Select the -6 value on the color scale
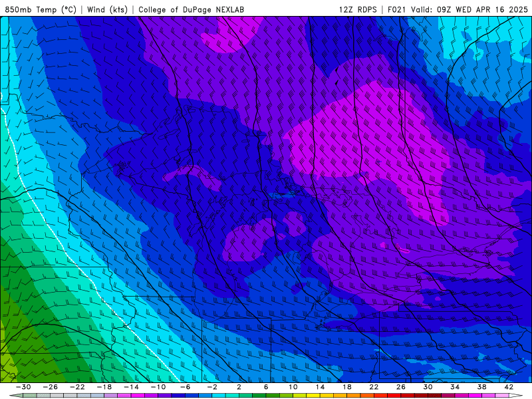The image size is (532, 399). (x=186, y=387)
